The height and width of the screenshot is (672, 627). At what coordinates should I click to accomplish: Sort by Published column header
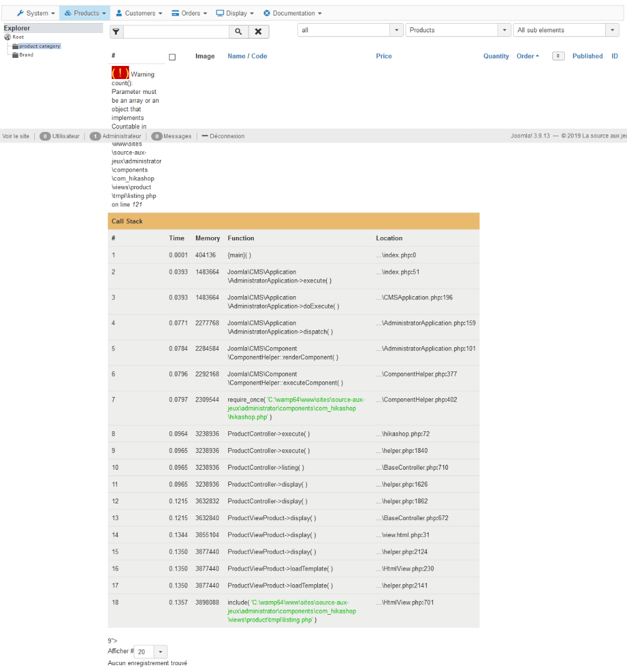point(588,56)
